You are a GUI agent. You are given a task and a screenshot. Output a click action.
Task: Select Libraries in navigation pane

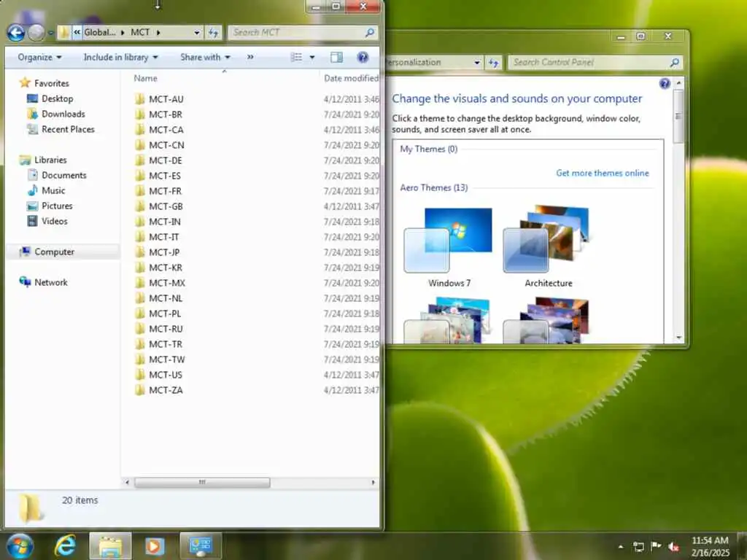pos(50,160)
